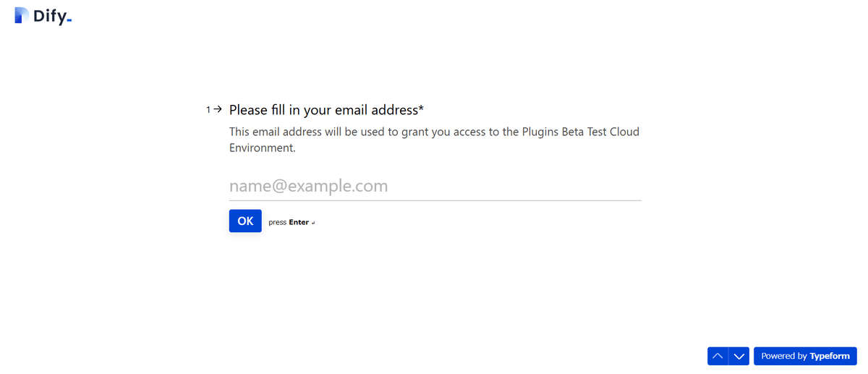Click the blue underscore after Dify
Image resolution: width=868 pixels, height=374 pixels.
coord(69,21)
